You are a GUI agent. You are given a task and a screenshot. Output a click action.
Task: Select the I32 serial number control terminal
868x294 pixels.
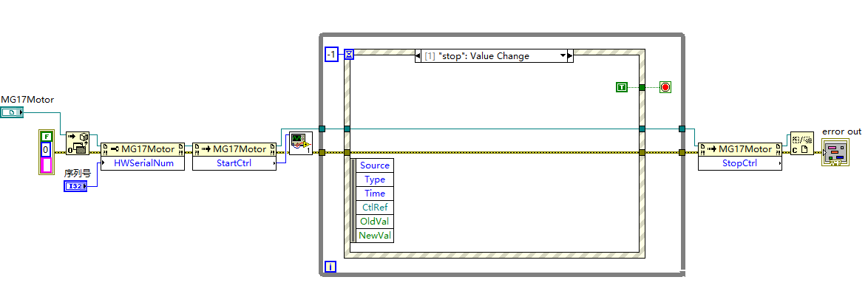75,187
